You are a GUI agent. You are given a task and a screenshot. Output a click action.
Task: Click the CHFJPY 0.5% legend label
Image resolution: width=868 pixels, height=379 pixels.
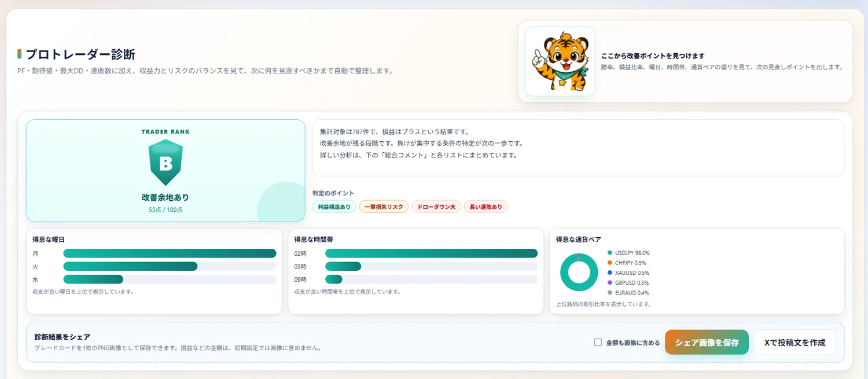point(631,263)
